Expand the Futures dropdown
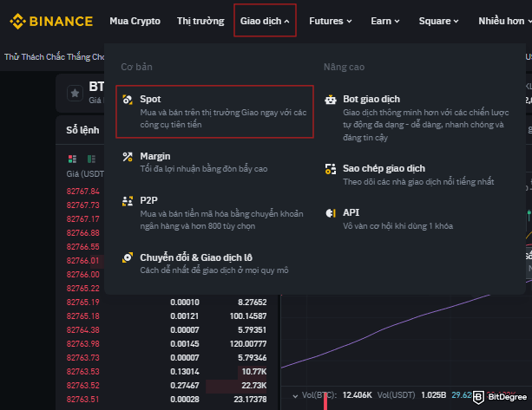This screenshot has width=532, height=410. click(330, 21)
